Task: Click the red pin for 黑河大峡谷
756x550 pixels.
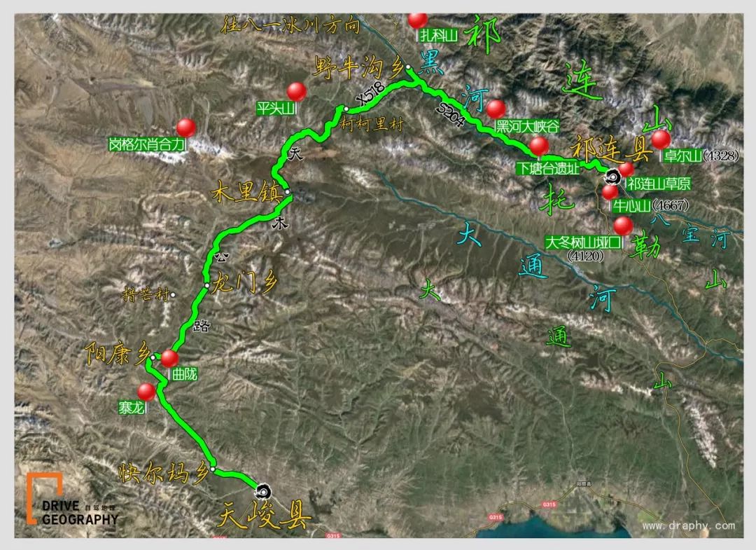Action: (x=496, y=109)
